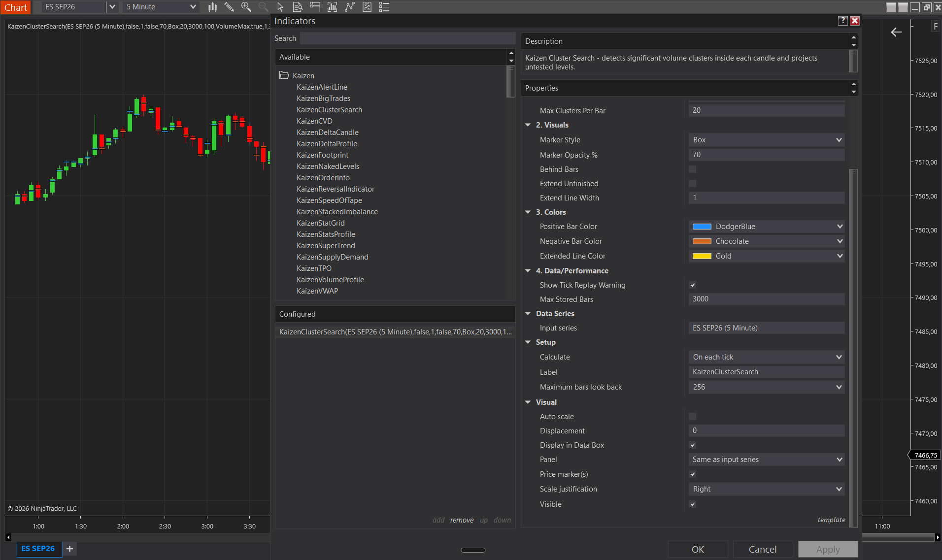This screenshot has width=942, height=560.
Task: Click the OK button
Action: click(698, 549)
